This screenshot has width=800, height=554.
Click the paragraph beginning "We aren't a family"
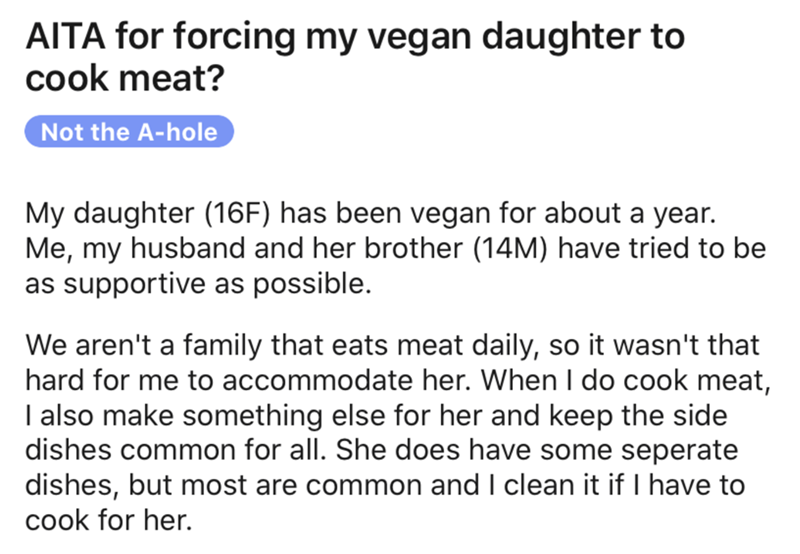pos(398,433)
